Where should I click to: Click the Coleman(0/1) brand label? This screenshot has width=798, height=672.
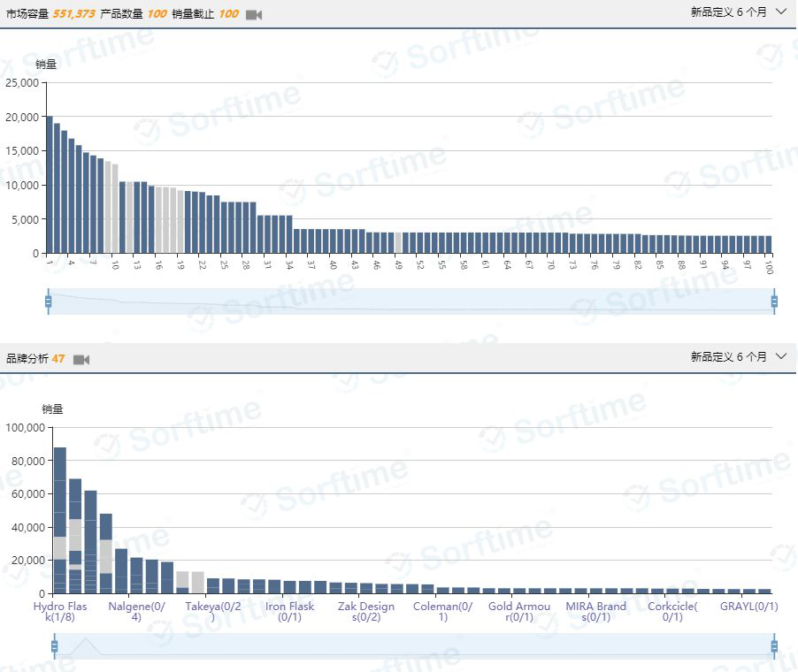tap(442, 612)
